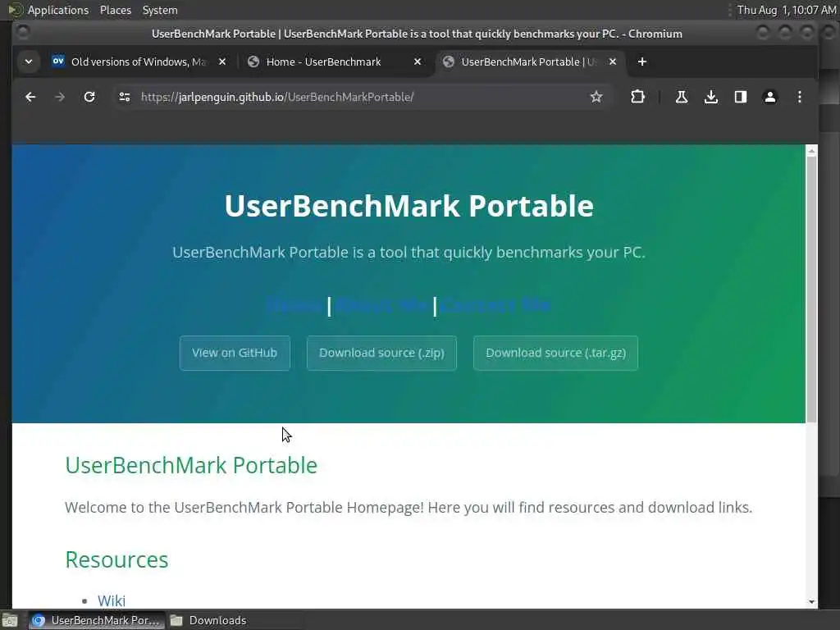Click Download source (.zip) button
Image resolution: width=840 pixels, height=630 pixels.
pos(381,353)
